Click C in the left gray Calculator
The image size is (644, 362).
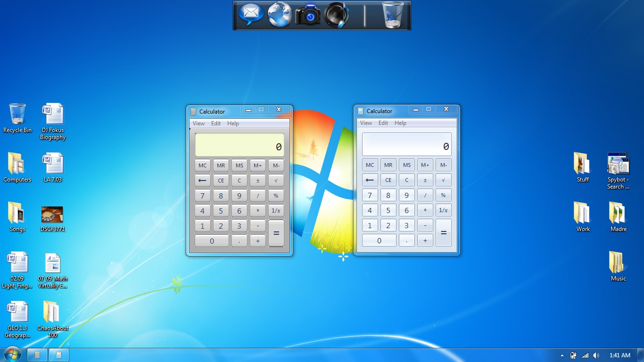(x=239, y=181)
